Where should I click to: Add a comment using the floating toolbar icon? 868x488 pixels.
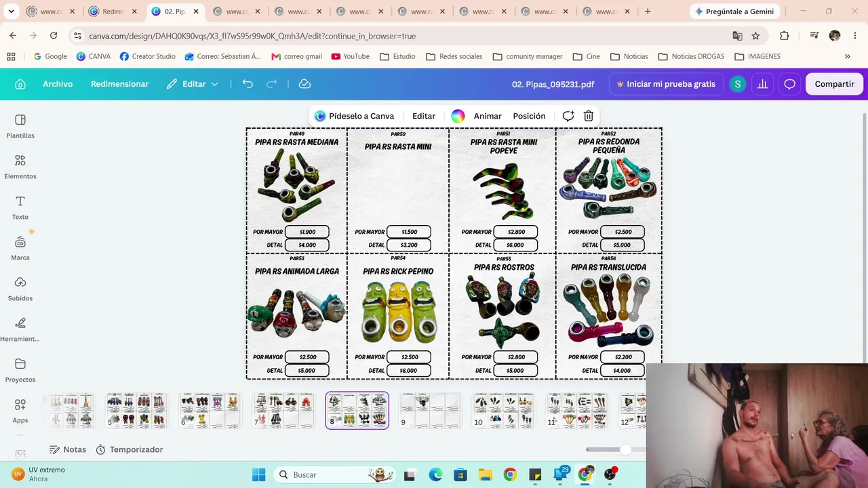[568, 116]
